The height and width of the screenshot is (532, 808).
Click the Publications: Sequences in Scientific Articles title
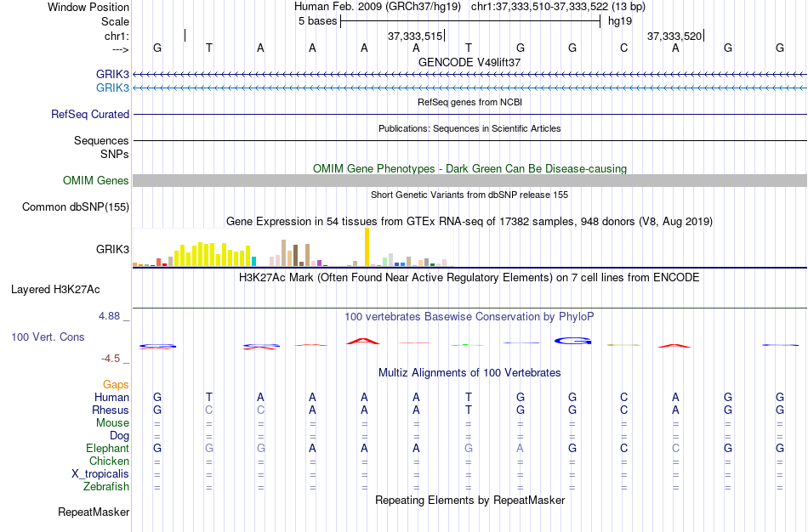pyautogui.click(x=469, y=128)
